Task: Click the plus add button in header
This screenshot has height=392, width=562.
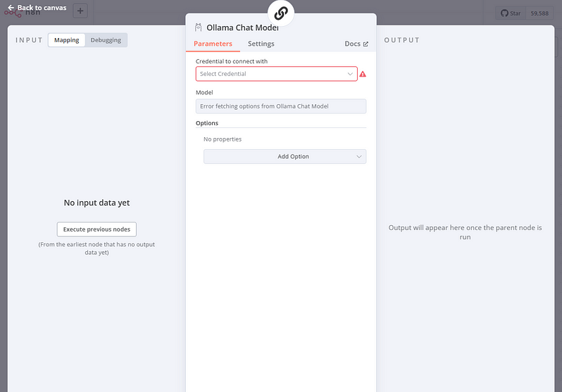Action: tap(80, 11)
